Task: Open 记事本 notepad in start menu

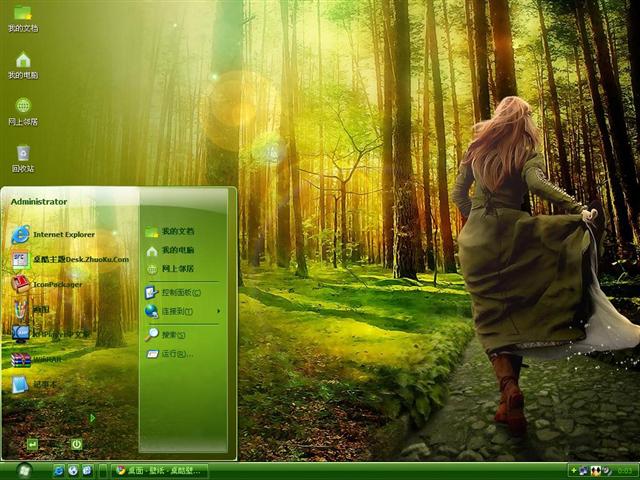Action: [35, 384]
